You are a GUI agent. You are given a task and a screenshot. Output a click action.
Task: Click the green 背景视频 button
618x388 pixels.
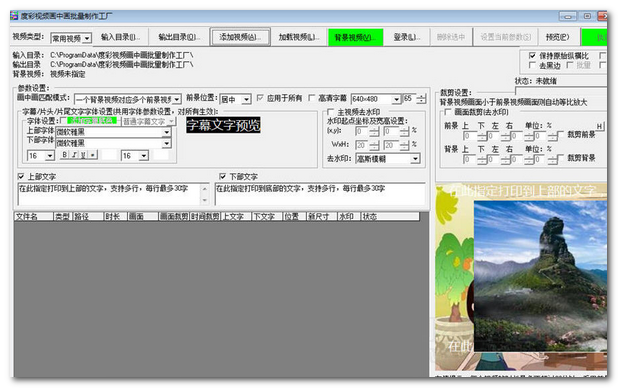coord(356,37)
